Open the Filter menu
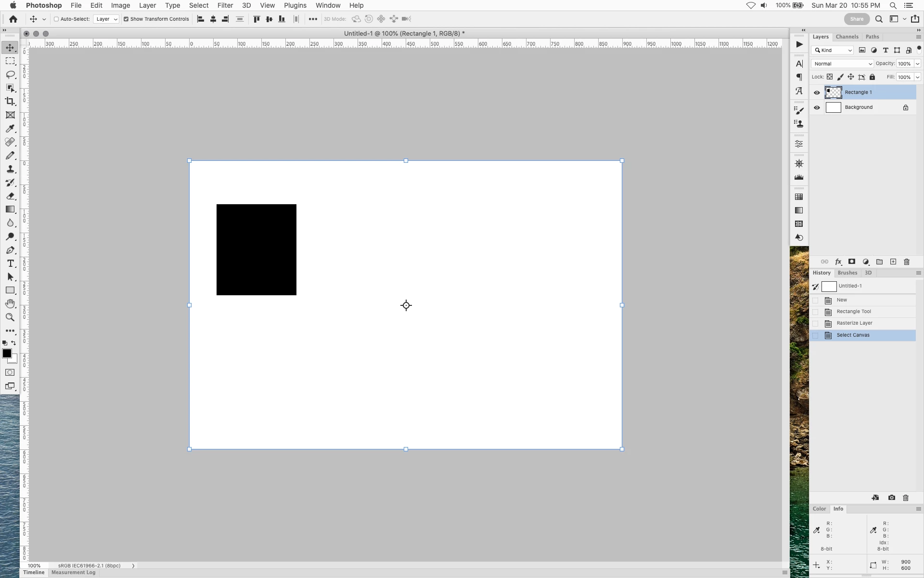The image size is (924, 578). [225, 5]
